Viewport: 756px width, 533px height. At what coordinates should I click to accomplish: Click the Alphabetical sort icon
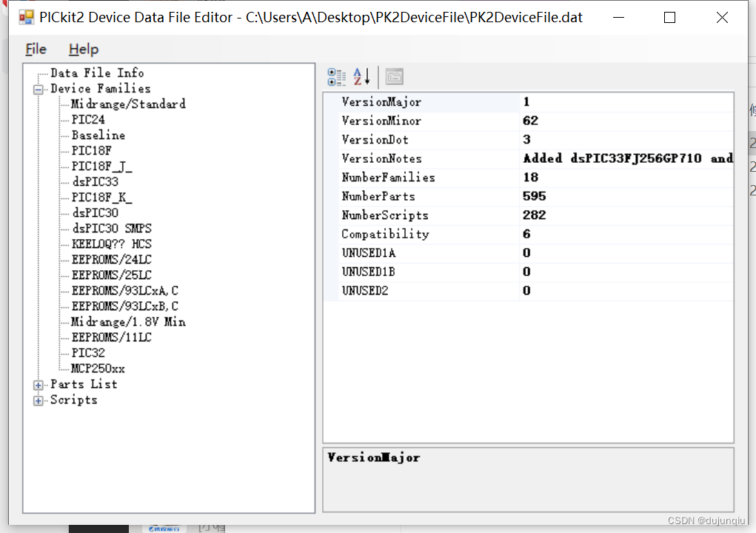(x=361, y=77)
